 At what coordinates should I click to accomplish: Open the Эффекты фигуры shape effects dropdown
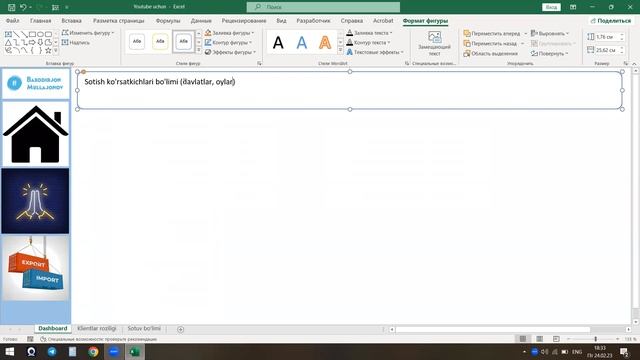tap(230, 52)
